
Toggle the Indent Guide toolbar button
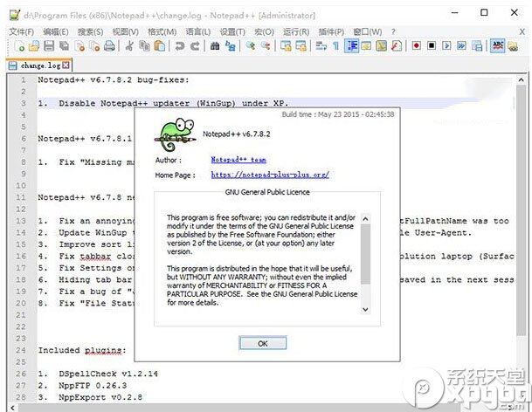point(351,45)
